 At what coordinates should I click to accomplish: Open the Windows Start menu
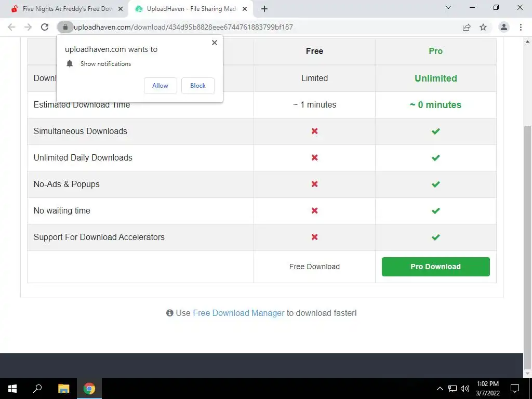12,389
